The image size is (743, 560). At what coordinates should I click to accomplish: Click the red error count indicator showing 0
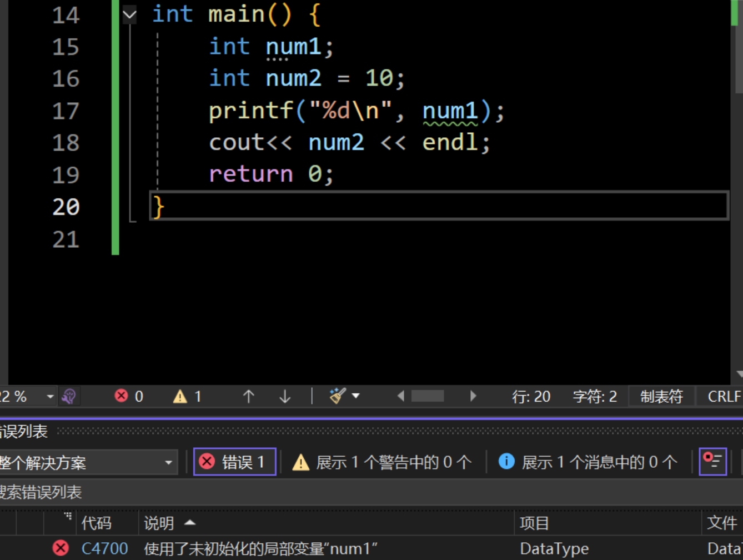point(129,396)
